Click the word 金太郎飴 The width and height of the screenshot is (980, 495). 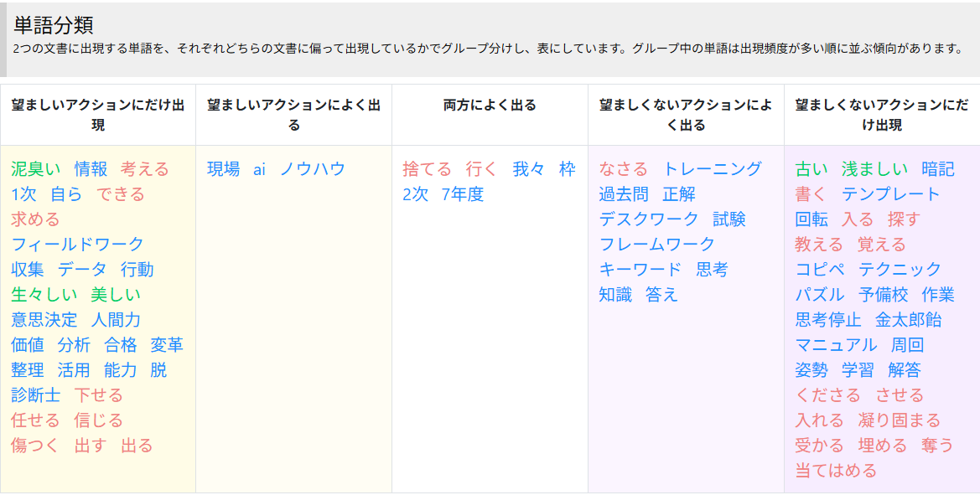pyautogui.click(x=908, y=320)
